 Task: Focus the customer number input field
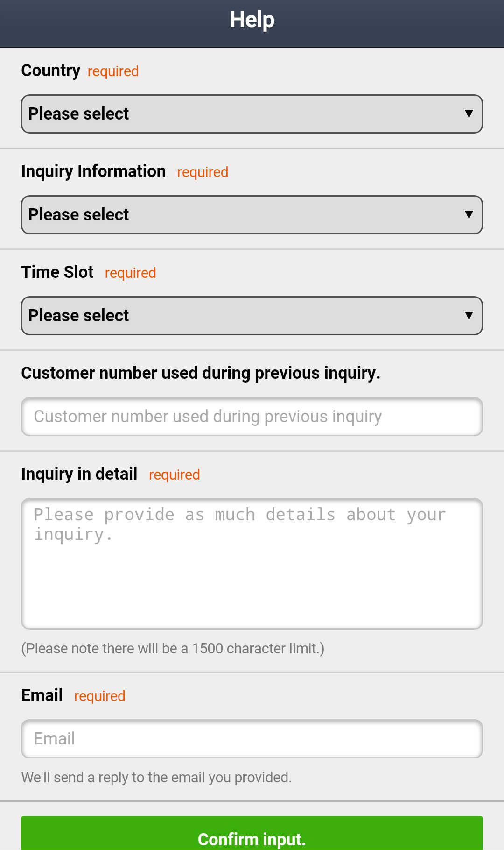pos(252,417)
